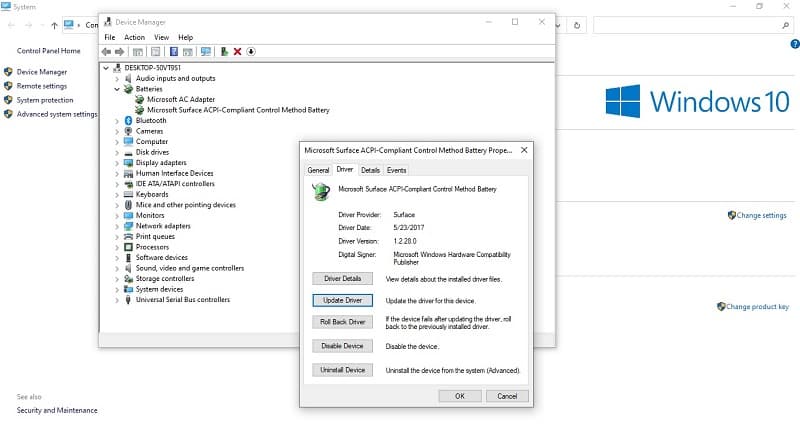Image resolution: width=800 pixels, height=425 pixels.
Task: Click the DESKTOP-30VT951 computer root icon
Action: click(117, 67)
